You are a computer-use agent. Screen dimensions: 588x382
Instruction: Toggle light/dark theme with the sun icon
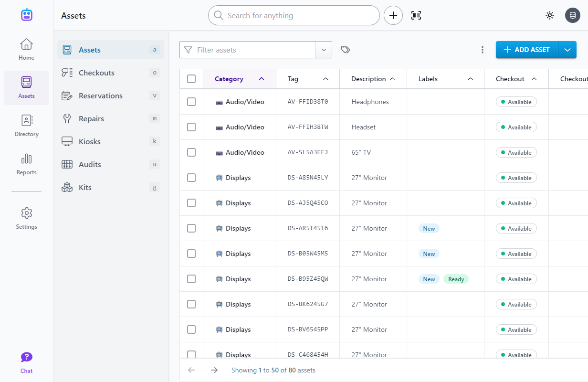point(550,15)
